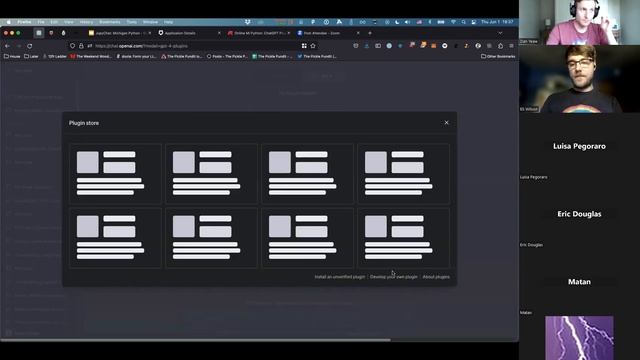Screen dimensions: 640x360
Task: Reload the current page
Action: pos(30,46)
